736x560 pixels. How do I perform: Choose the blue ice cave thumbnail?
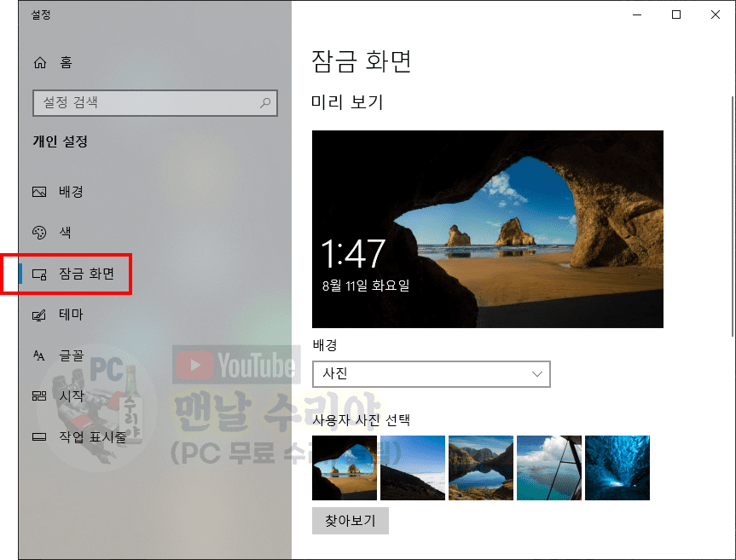617,467
